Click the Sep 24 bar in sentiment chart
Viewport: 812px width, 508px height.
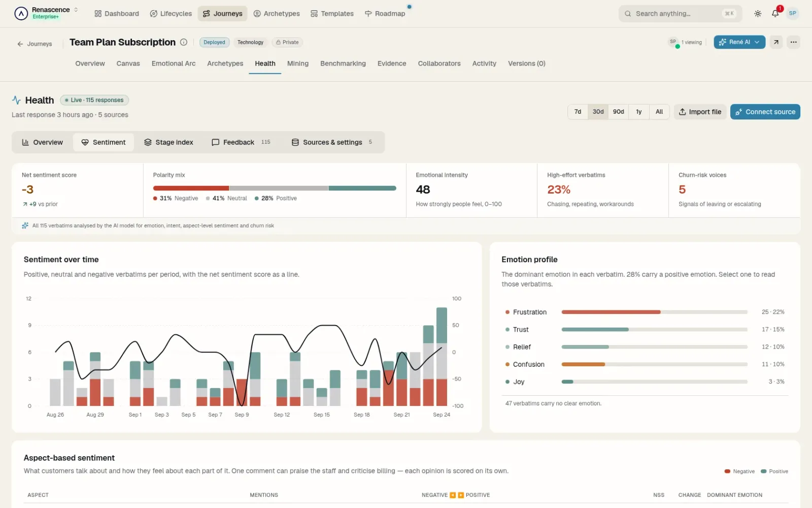pos(442,357)
